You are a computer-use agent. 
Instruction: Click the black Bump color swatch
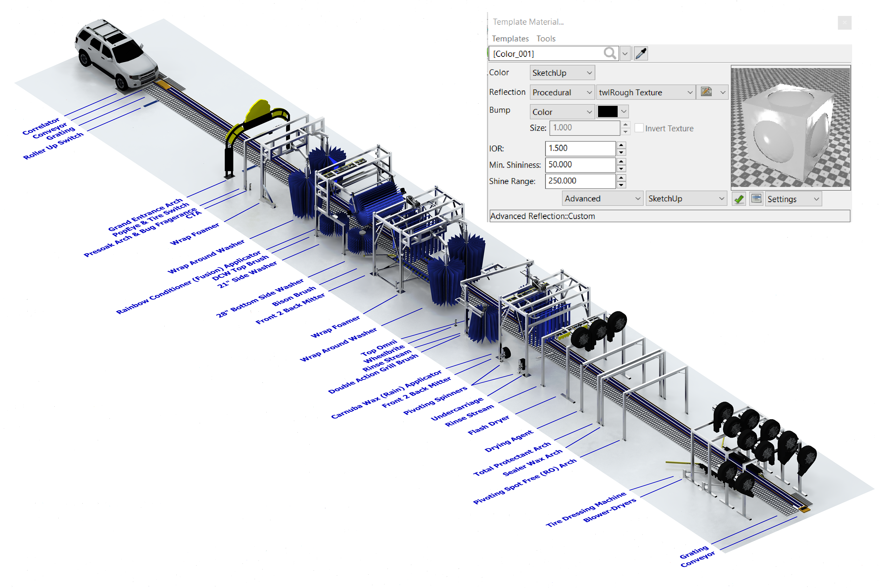click(610, 110)
